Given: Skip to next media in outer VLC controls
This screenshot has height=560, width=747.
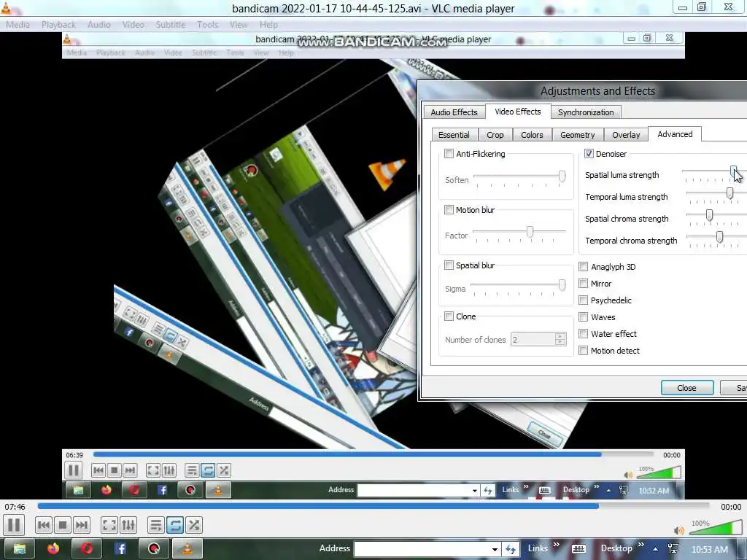Looking at the screenshot, I should pyautogui.click(x=82, y=525).
